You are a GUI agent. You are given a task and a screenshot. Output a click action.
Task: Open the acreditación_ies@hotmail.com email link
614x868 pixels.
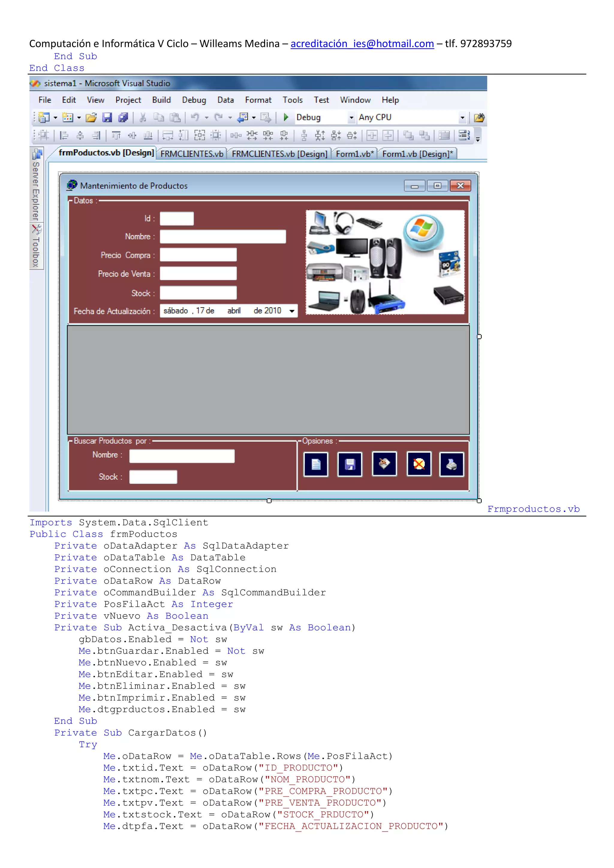pos(362,44)
